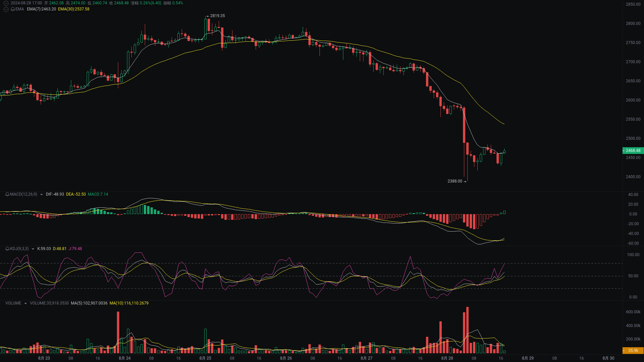
Task: Click the yellow EMA(30):2537.58 label
Action: [74, 9]
